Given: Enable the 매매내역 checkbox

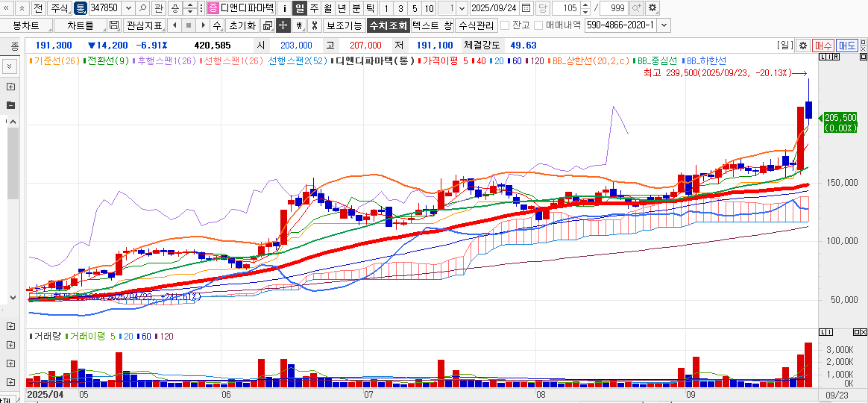Looking at the screenshot, I should (x=539, y=25).
